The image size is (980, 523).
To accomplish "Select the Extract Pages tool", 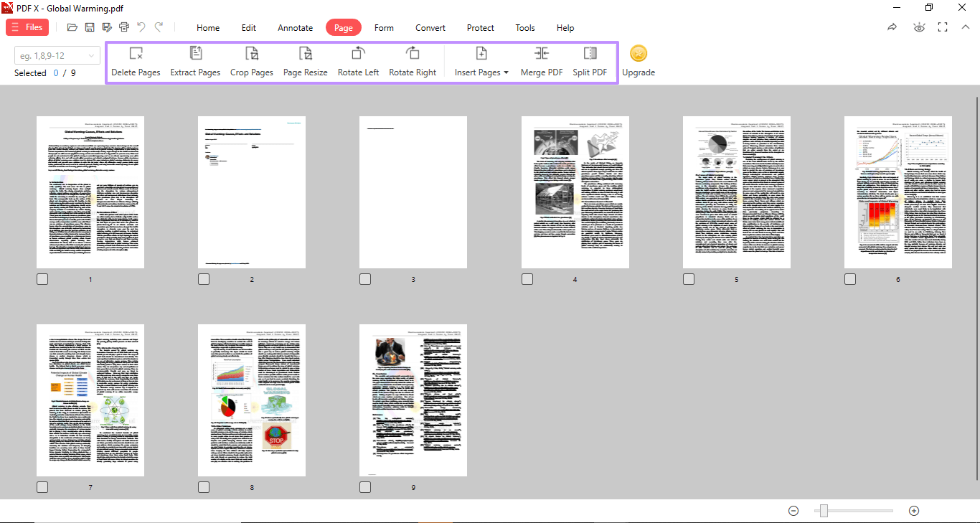I will pos(194,61).
